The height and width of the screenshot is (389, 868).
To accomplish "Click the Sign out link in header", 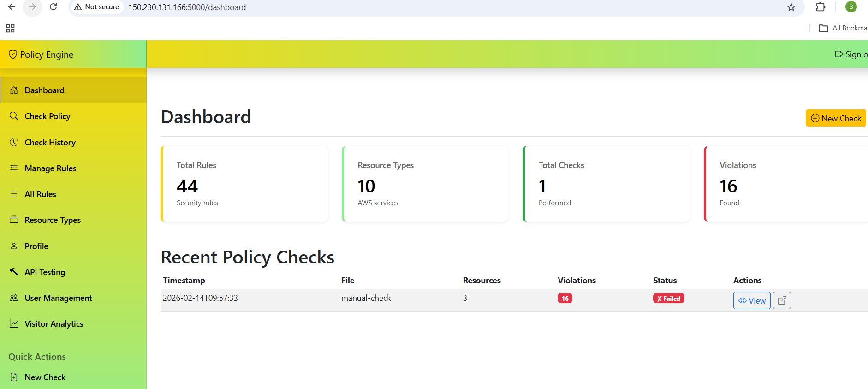I will 851,54.
